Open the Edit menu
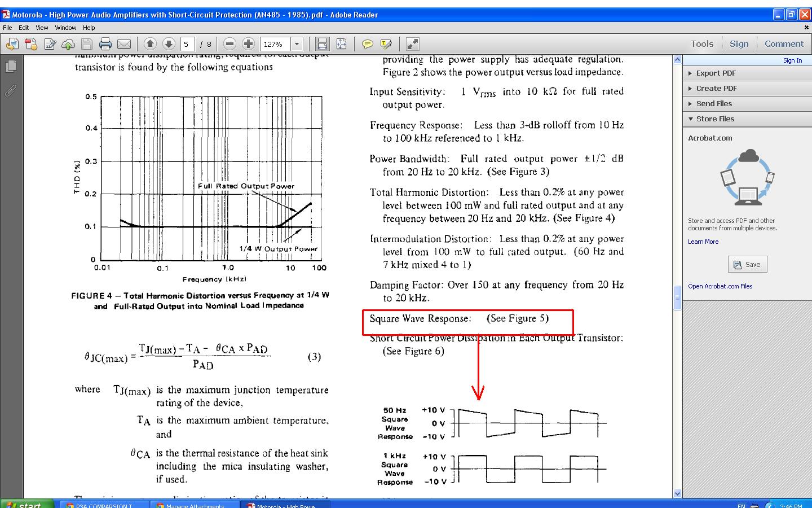The height and width of the screenshot is (508, 812). point(24,27)
